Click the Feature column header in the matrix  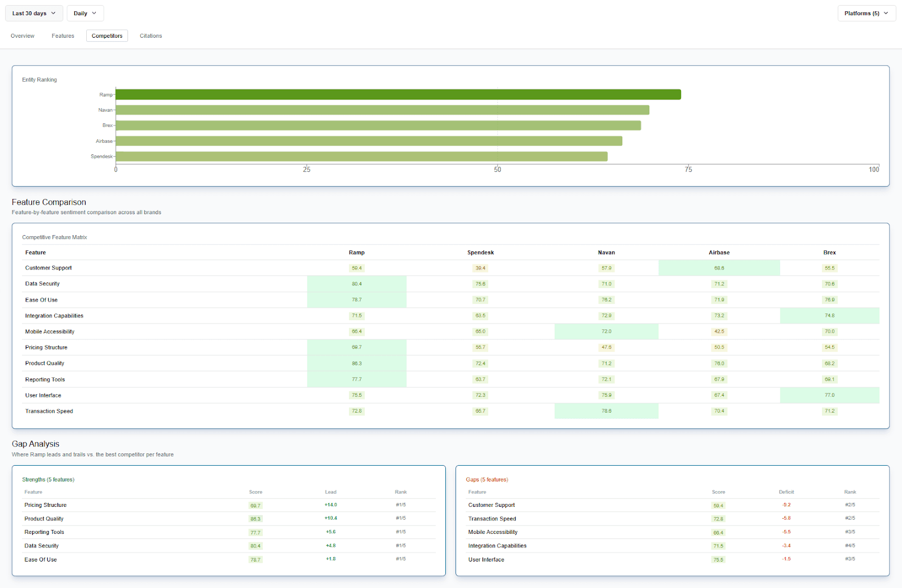click(x=35, y=253)
